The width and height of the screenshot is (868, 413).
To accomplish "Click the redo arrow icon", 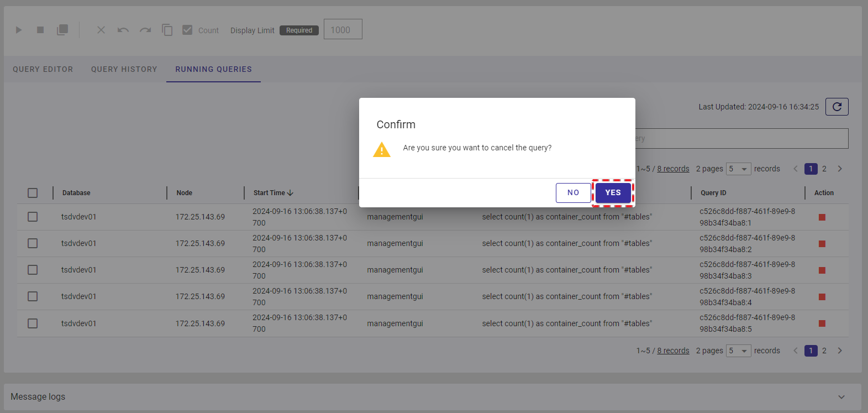I will (x=145, y=30).
